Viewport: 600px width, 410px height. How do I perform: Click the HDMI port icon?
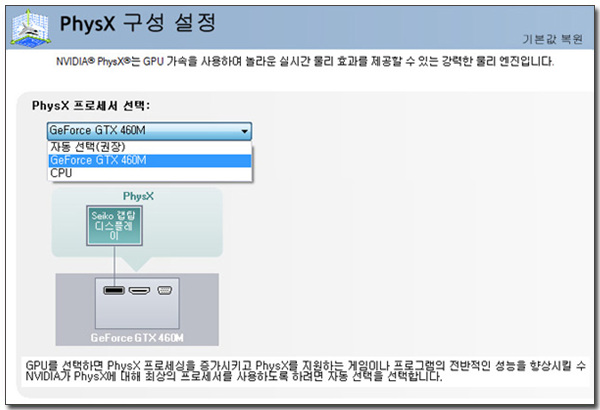(x=139, y=291)
